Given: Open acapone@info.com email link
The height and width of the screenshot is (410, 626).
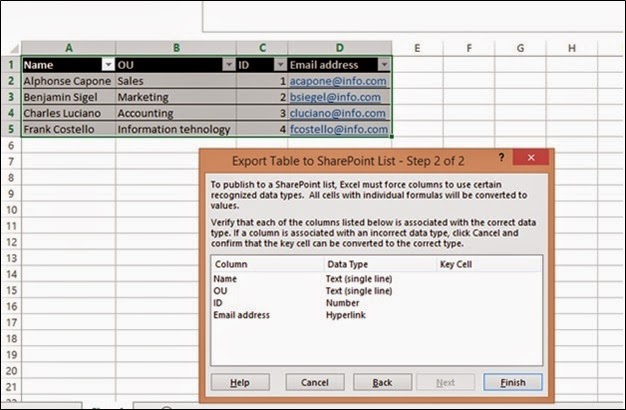Looking at the screenshot, I should (338, 81).
